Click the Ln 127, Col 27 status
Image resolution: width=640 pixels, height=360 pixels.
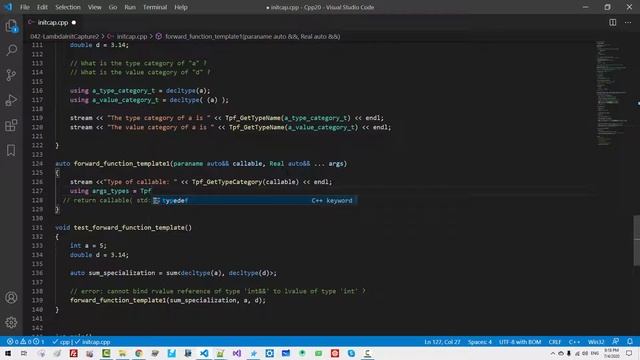pos(442,342)
